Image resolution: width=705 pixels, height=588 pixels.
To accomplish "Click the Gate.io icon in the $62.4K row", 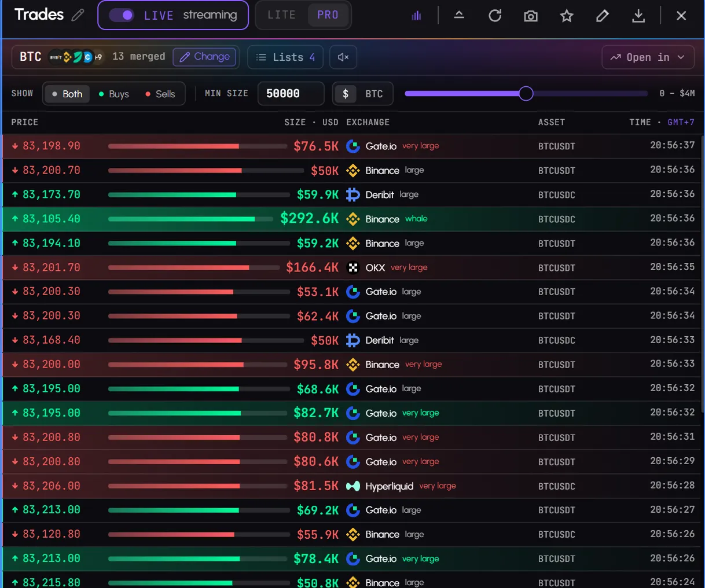I will [353, 316].
